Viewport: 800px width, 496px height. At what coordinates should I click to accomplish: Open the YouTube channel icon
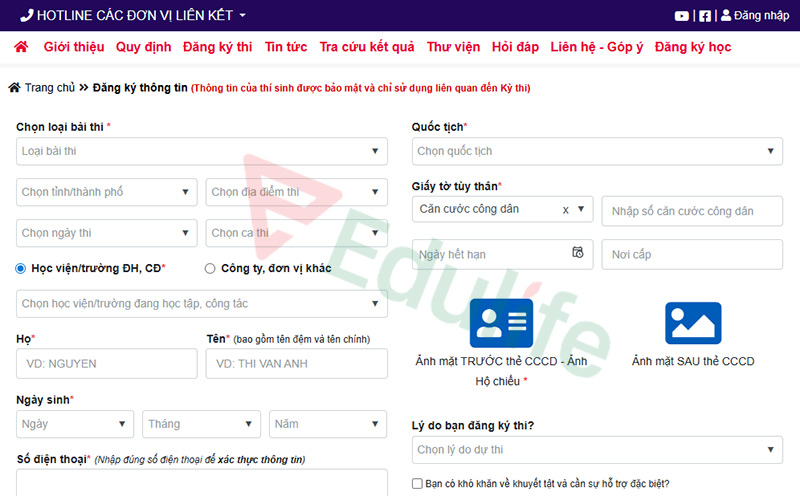pyautogui.click(x=681, y=16)
